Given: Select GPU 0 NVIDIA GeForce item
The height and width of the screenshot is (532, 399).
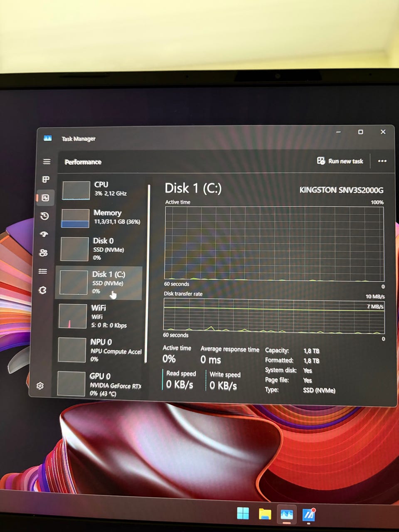Looking at the screenshot, I should [98, 384].
